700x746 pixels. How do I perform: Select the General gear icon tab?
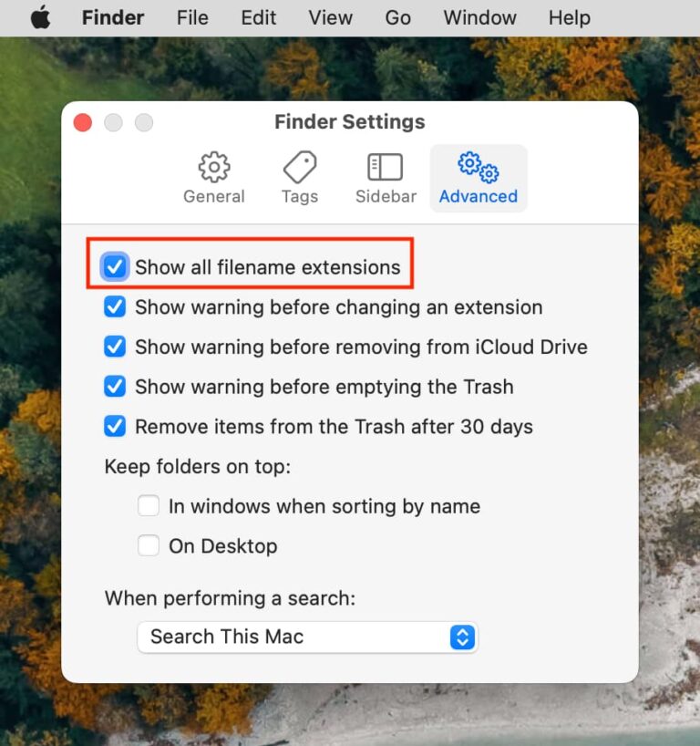coord(214,178)
